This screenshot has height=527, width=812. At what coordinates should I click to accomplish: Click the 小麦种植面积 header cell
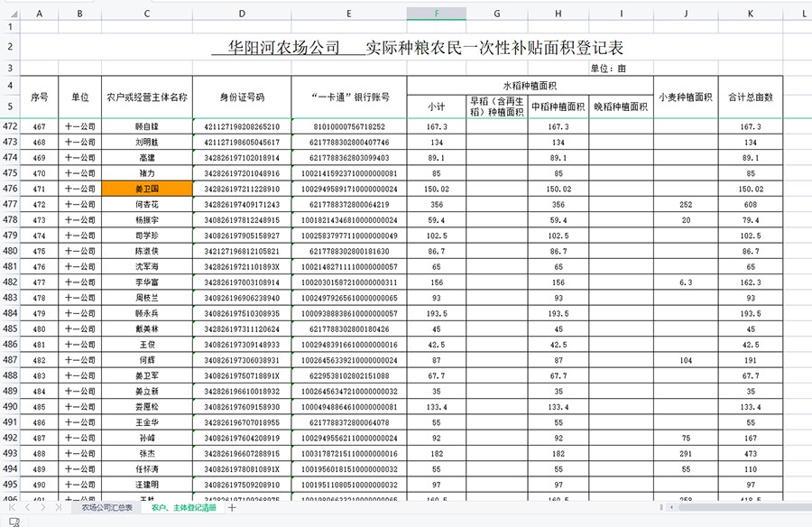(x=686, y=97)
